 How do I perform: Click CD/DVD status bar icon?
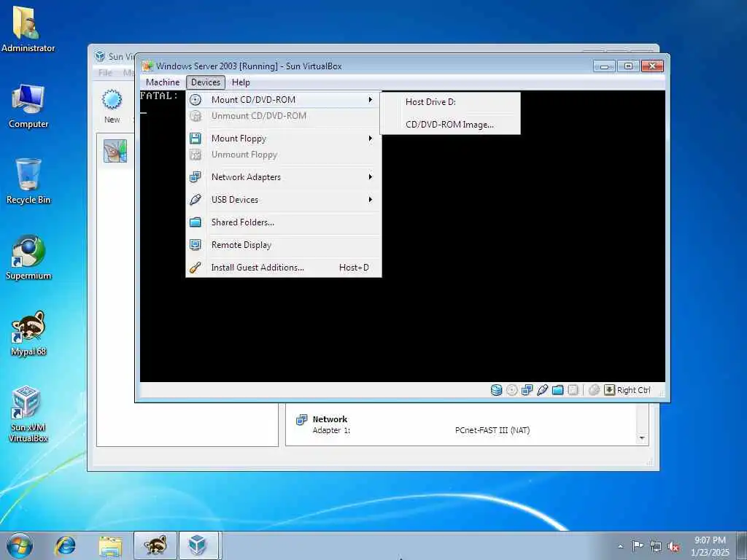click(x=511, y=391)
